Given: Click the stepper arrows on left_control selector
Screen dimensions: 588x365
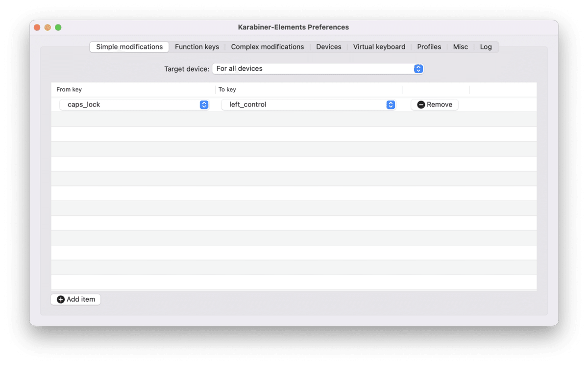Looking at the screenshot, I should (391, 104).
